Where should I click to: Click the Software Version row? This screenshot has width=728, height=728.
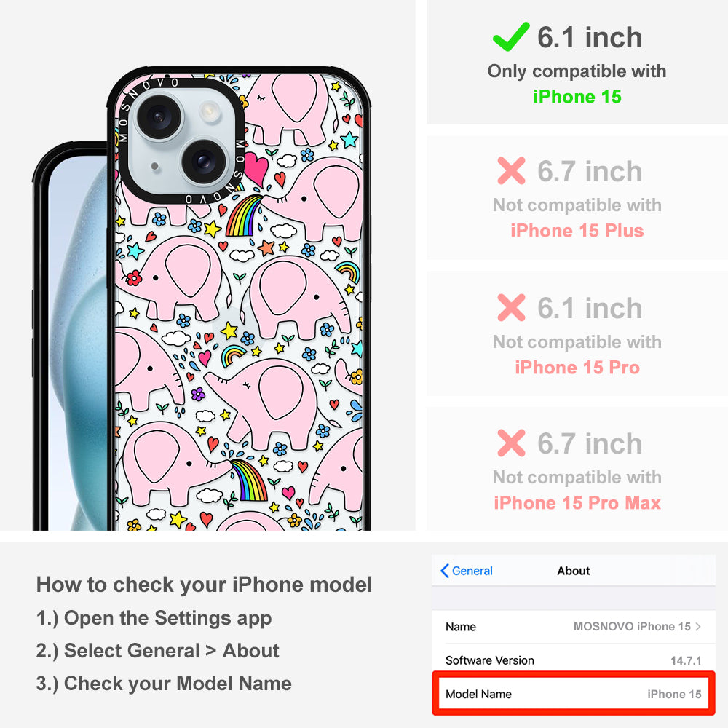click(574, 660)
